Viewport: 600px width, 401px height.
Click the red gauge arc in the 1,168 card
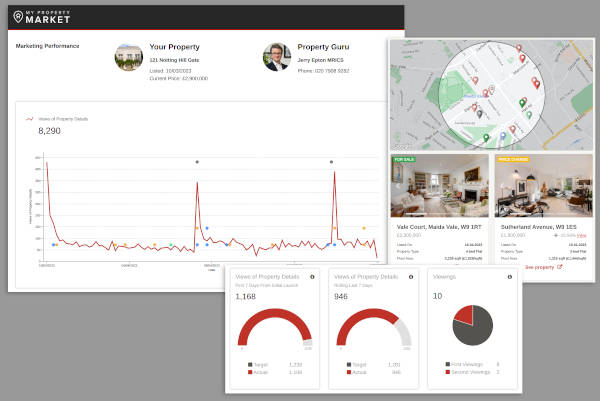click(274, 315)
